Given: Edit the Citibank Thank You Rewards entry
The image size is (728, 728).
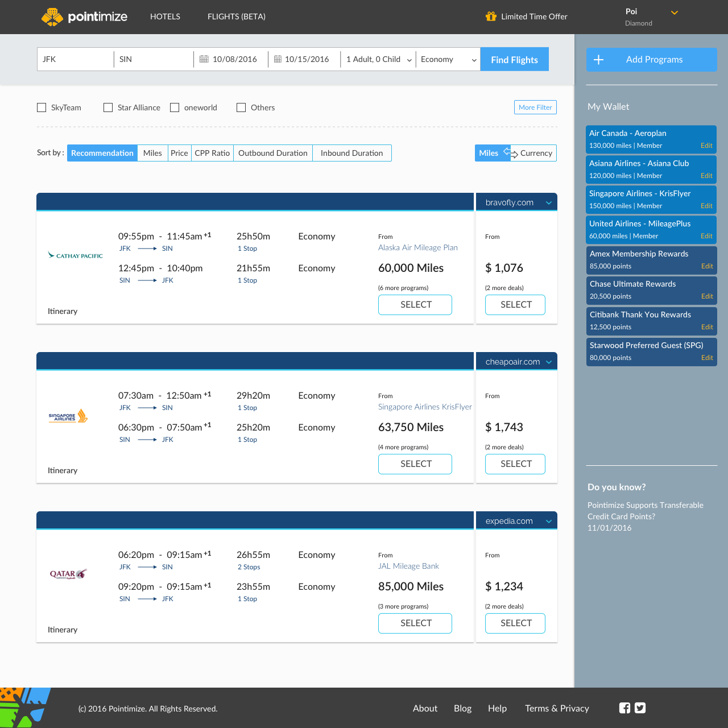Looking at the screenshot, I should coord(707,327).
